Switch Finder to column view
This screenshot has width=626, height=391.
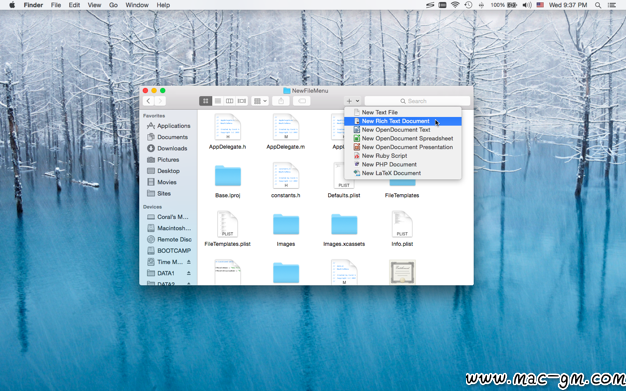pyautogui.click(x=230, y=101)
